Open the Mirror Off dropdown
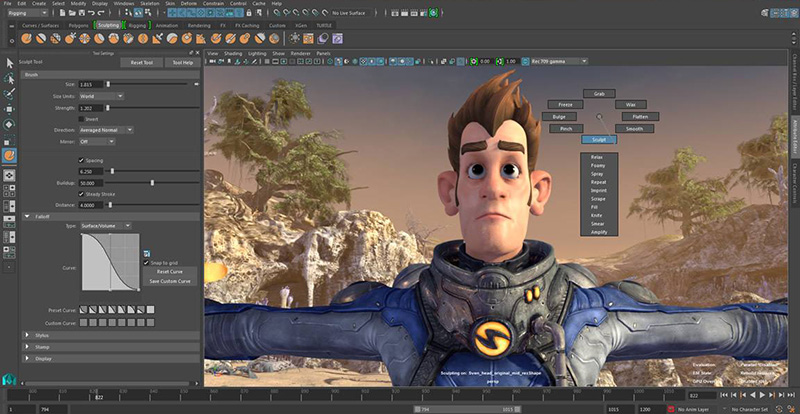Image resolution: width=800 pixels, height=414 pixels. pos(96,141)
